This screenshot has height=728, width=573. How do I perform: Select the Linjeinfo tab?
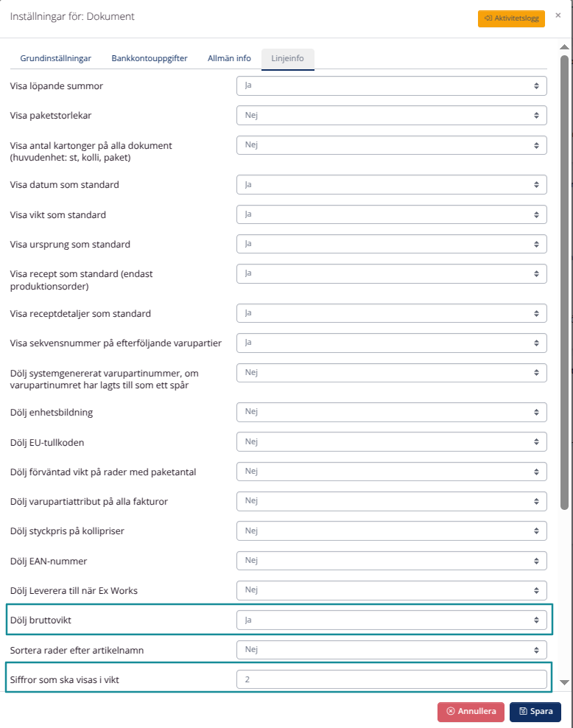[288, 58]
